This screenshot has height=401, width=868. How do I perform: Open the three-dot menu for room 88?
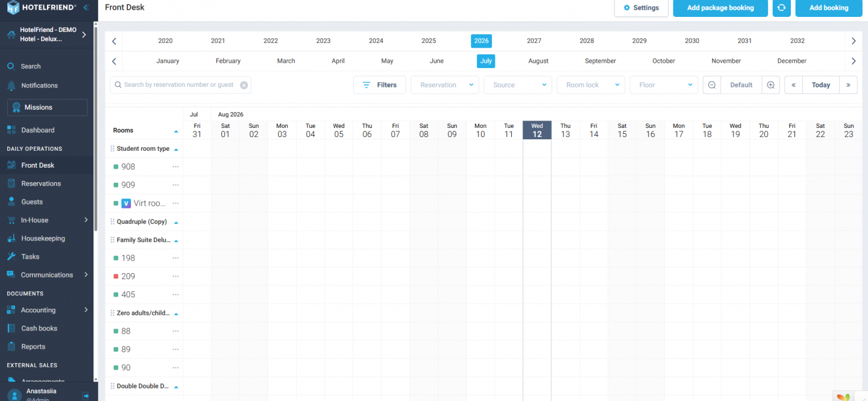[x=176, y=331]
